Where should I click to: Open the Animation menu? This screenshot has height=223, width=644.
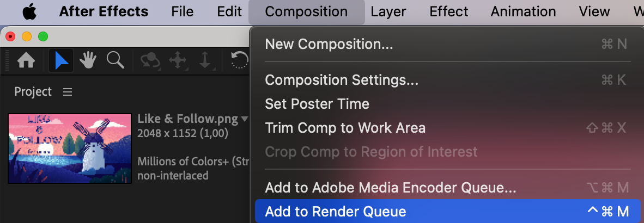click(523, 11)
